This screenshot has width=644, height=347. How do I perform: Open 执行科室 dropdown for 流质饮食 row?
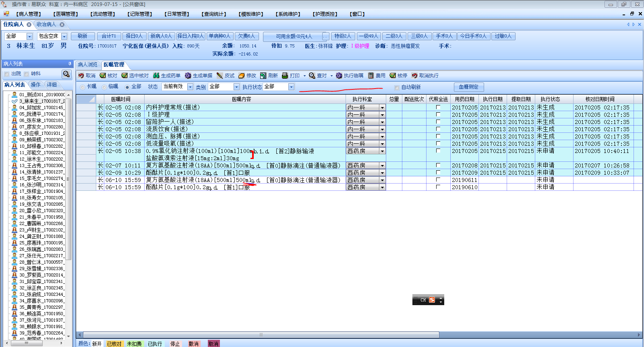382,130
